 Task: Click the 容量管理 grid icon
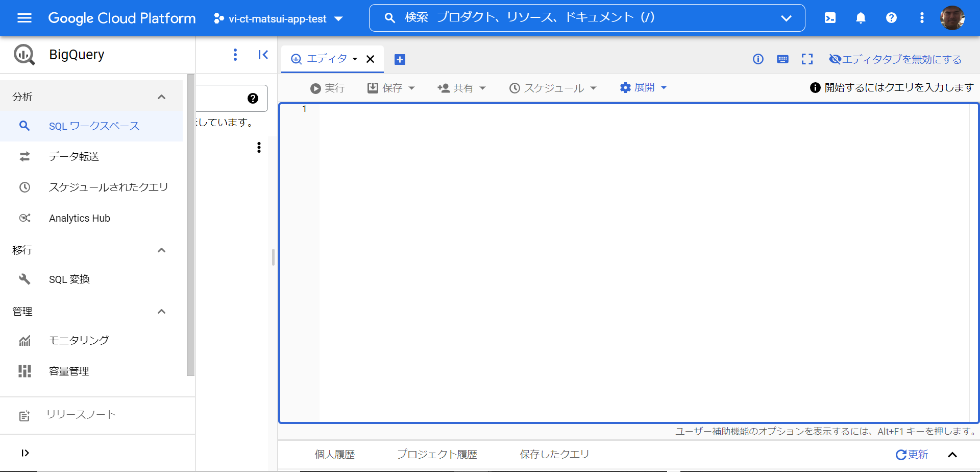pos(24,371)
